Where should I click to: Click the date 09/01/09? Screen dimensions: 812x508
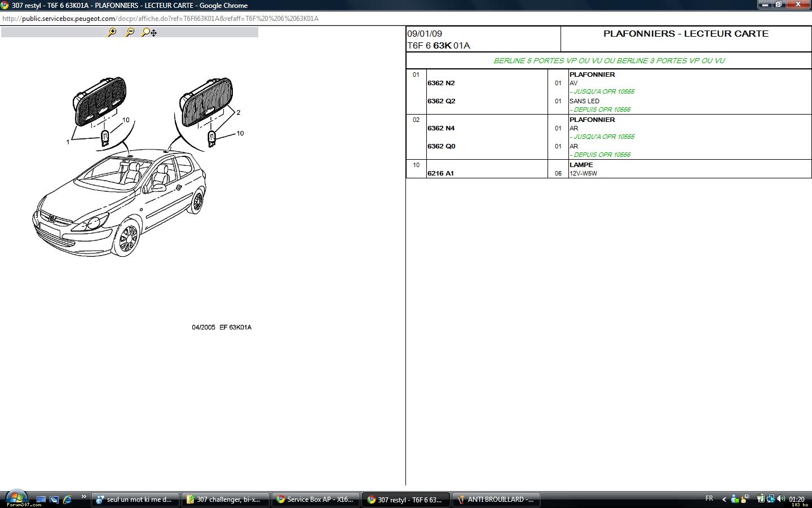click(x=425, y=34)
